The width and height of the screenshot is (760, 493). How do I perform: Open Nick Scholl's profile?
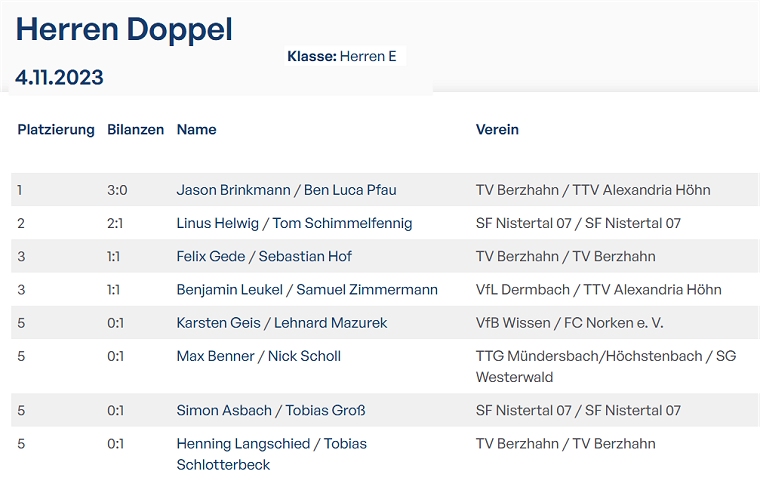[304, 356]
